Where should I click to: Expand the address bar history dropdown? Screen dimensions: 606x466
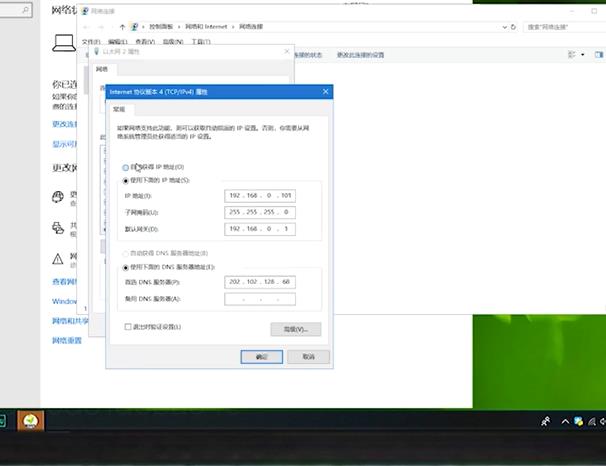pyautogui.click(x=504, y=27)
